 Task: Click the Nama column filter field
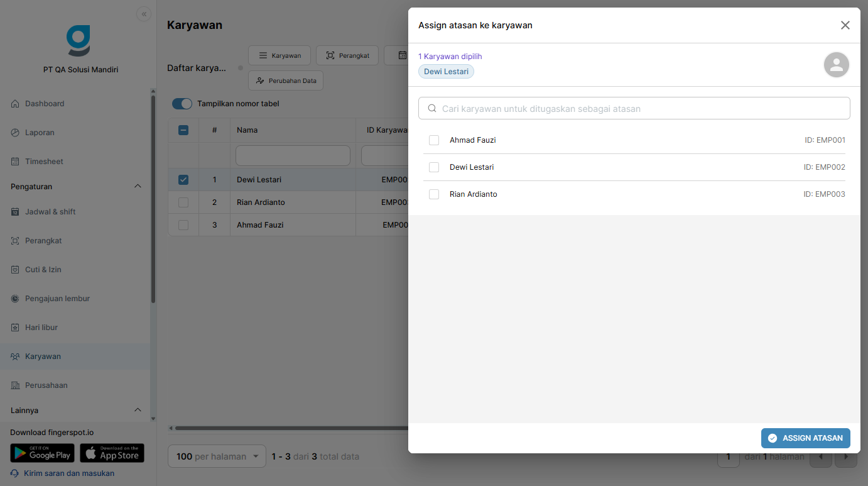click(x=293, y=155)
